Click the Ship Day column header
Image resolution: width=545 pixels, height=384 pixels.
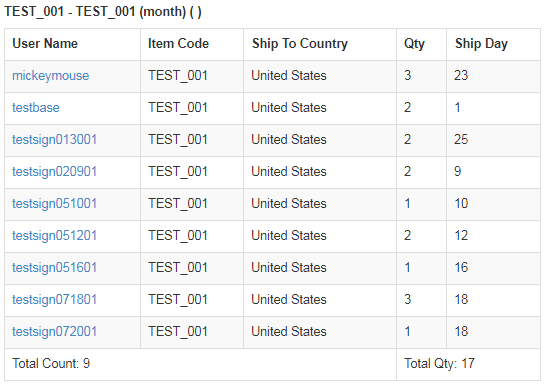(481, 44)
